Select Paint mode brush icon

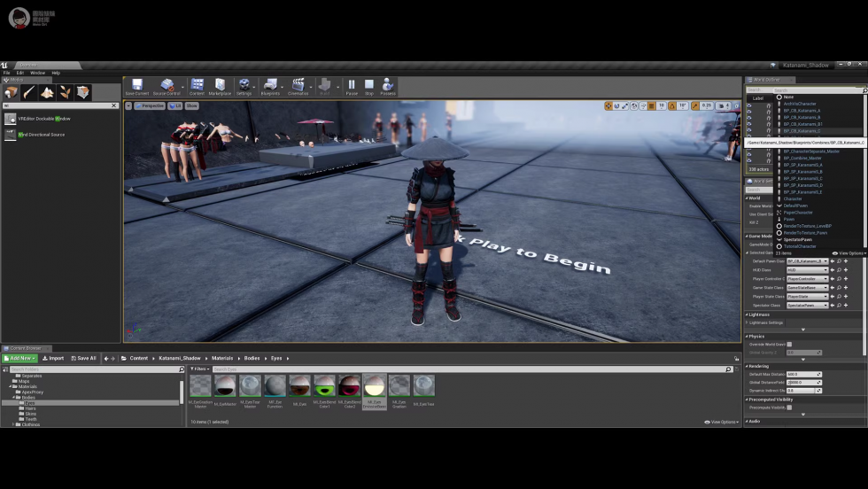pos(28,92)
